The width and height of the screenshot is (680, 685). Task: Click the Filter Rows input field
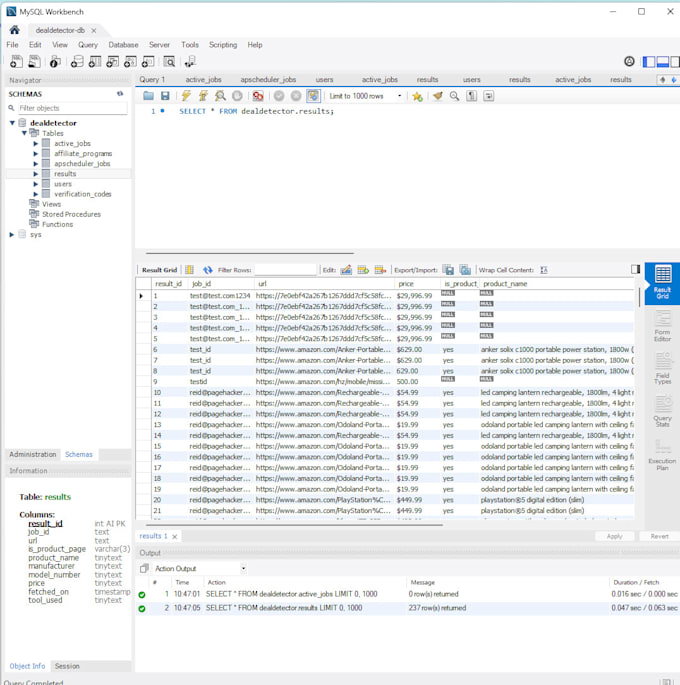click(x=284, y=270)
